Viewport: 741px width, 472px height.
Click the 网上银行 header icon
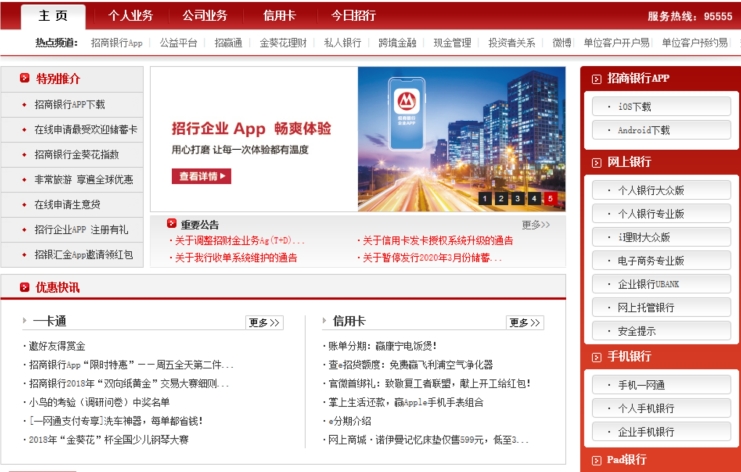click(596, 163)
